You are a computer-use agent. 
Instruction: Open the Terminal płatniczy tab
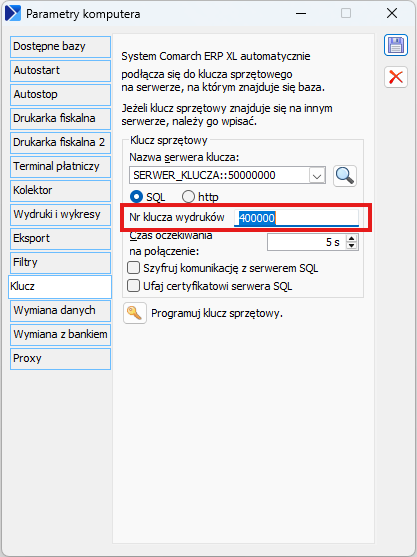(x=60, y=167)
